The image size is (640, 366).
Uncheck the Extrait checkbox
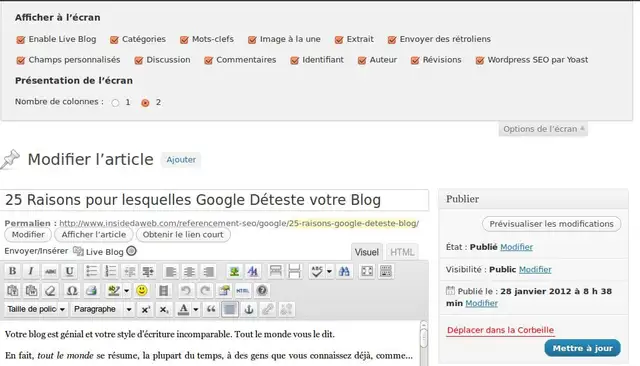[x=339, y=40]
